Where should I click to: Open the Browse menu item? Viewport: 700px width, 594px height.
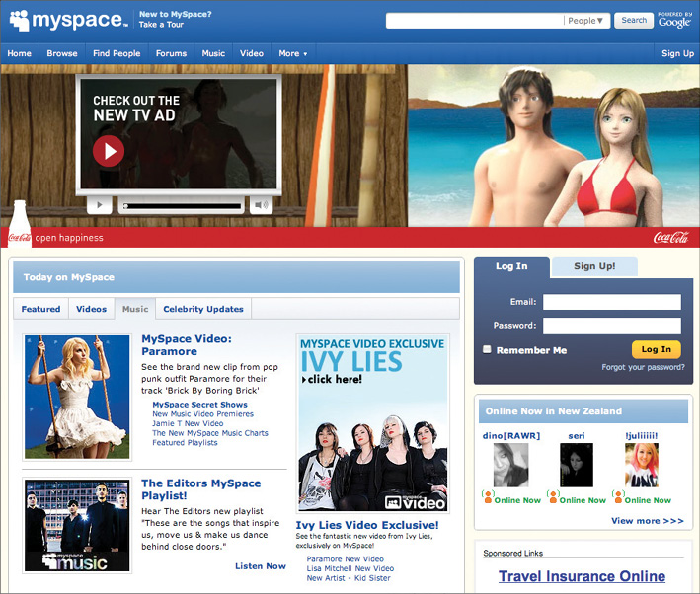click(x=62, y=53)
